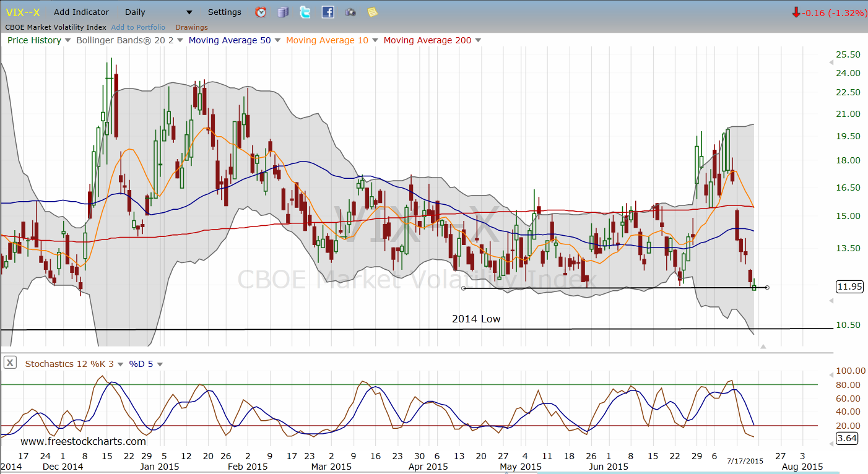Click the Add to Portfolio link
The width and height of the screenshot is (868, 474).
(x=138, y=27)
